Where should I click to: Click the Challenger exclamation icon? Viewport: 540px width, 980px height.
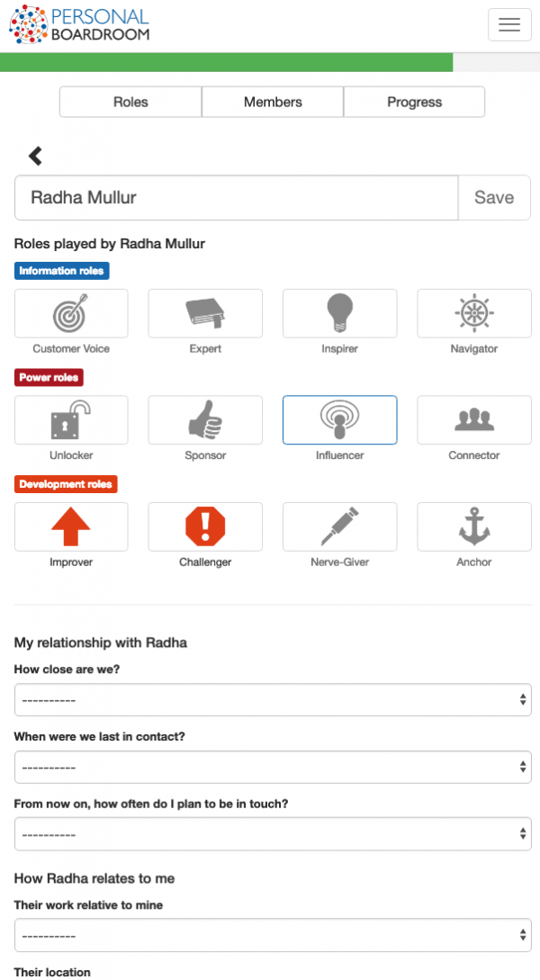(205, 526)
